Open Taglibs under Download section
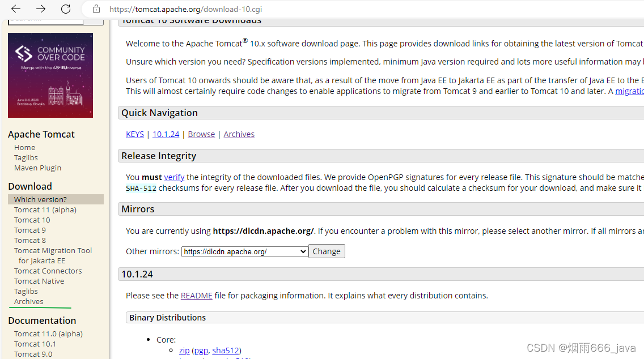Screen dimensions: 644x359 click(x=26, y=291)
